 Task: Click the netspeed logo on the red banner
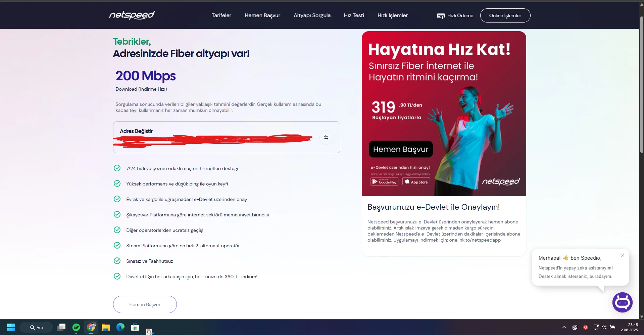[x=501, y=181]
